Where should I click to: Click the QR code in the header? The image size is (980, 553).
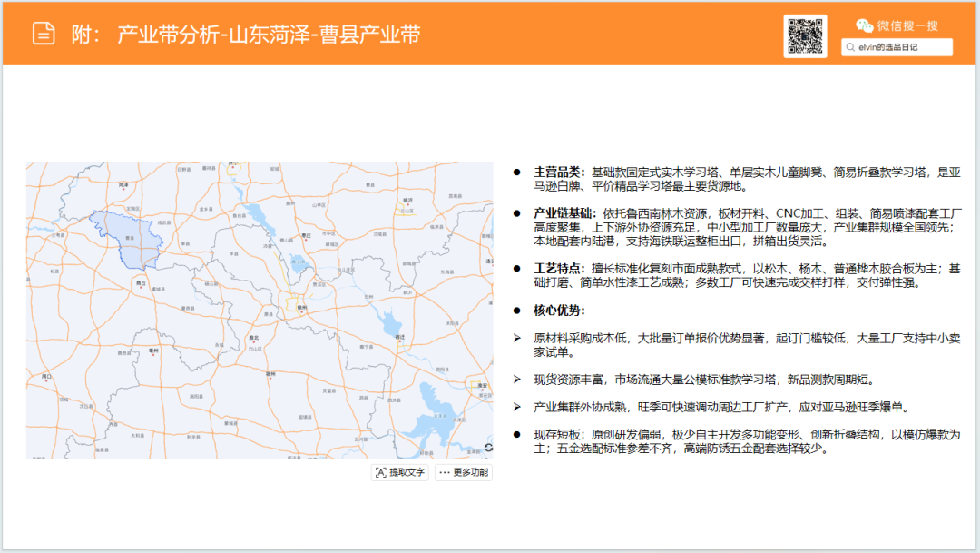[805, 36]
